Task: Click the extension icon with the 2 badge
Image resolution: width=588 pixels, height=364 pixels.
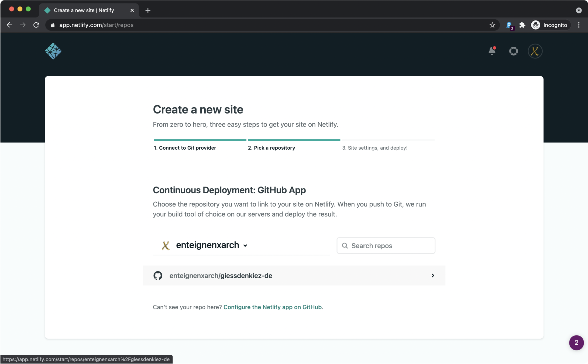Action: coord(509,25)
